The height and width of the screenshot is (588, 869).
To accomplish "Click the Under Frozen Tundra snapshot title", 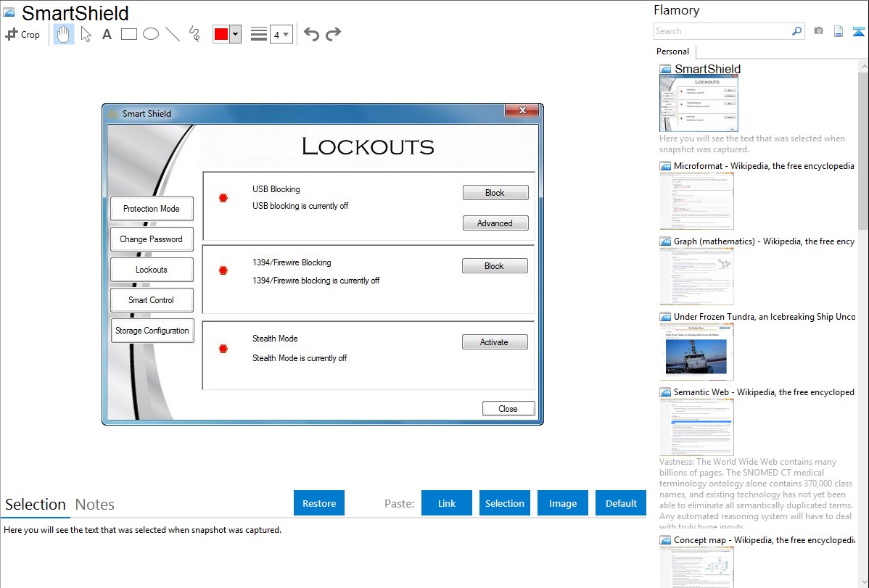I will [765, 316].
